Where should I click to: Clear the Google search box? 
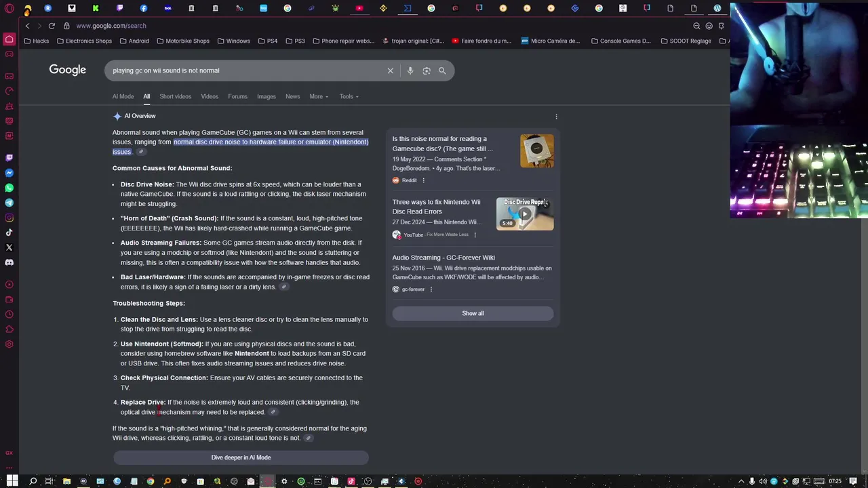coord(390,70)
